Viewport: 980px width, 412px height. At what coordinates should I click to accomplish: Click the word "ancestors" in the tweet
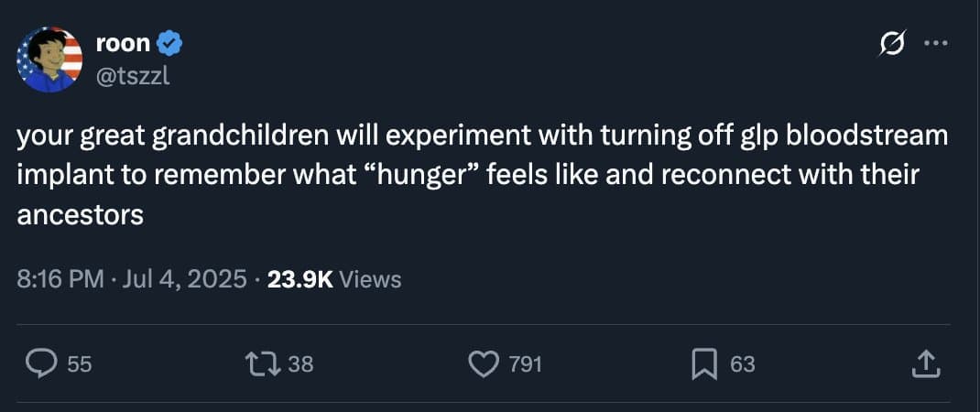(81, 216)
